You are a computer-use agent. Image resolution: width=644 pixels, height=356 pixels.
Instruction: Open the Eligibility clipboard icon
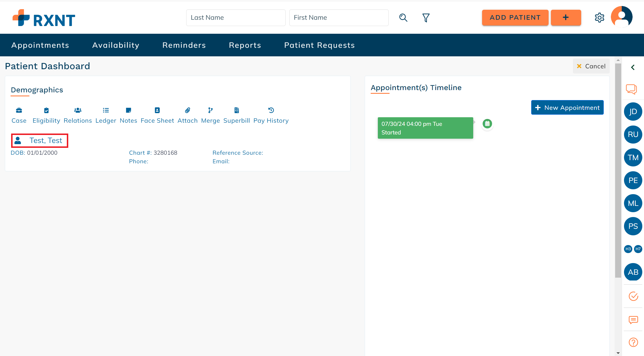tap(46, 110)
